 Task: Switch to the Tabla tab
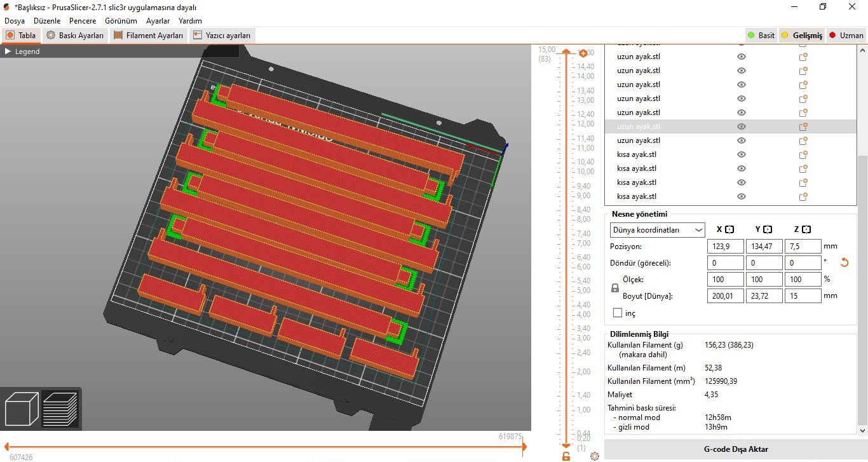point(21,36)
